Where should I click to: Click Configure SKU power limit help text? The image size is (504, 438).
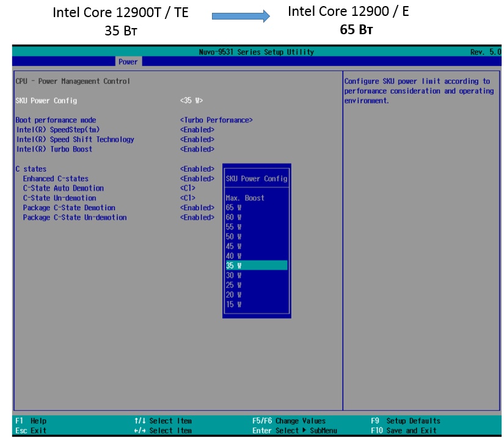419,91
